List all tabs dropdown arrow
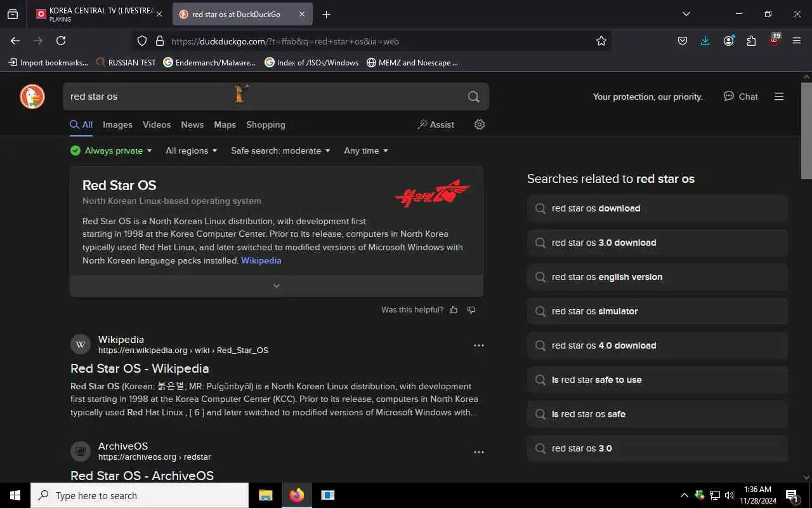The height and width of the screenshot is (508, 812). (x=686, y=14)
